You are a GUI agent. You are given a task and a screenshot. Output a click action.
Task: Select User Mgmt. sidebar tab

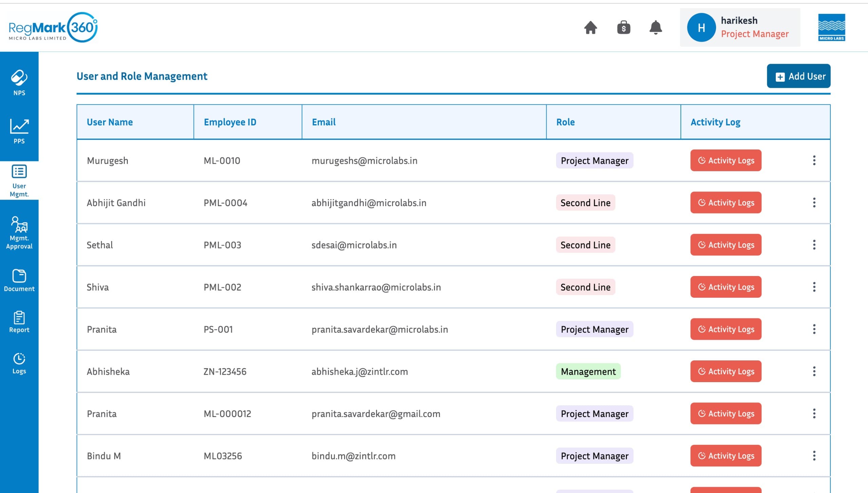[19, 181]
